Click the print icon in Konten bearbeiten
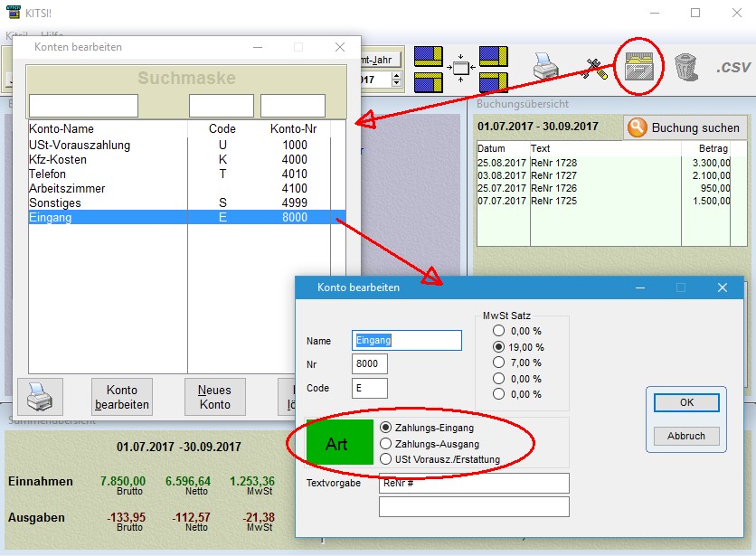This screenshot has width=756, height=556. (x=40, y=397)
